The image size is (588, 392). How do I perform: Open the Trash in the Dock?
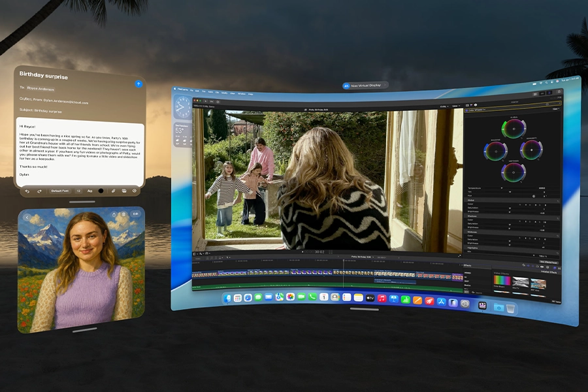(x=510, y=307)
